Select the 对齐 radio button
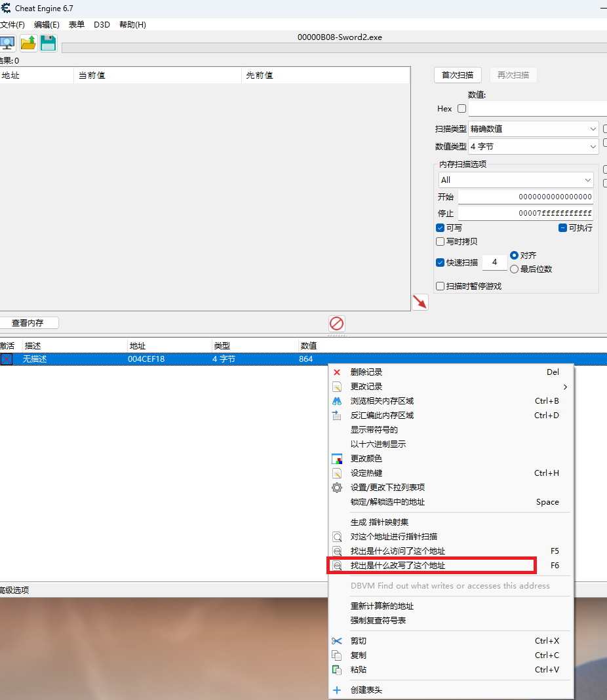607x700 pixels. tap(514, 256)
